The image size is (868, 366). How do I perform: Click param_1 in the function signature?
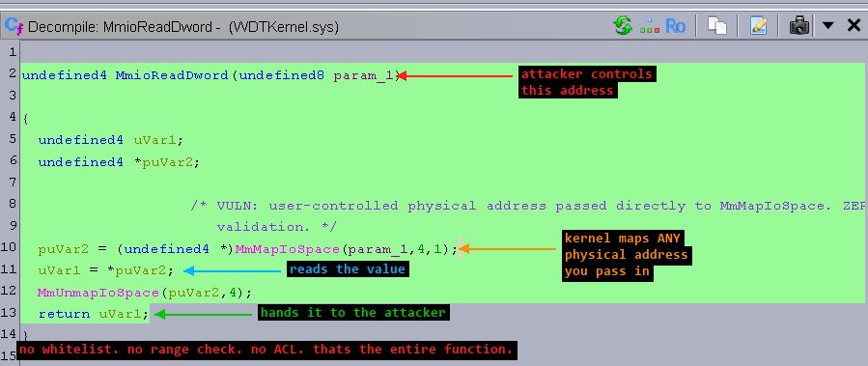(363, 76)
